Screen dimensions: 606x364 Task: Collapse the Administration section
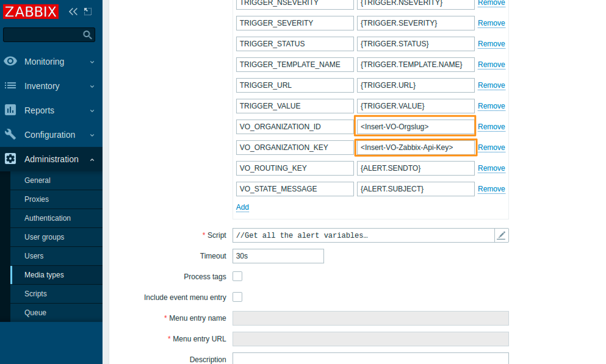(92, 159)
